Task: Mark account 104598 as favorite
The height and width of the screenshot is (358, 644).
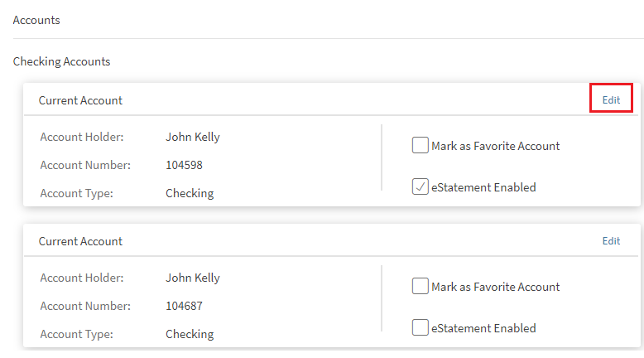Action: (x=420, y=146)
